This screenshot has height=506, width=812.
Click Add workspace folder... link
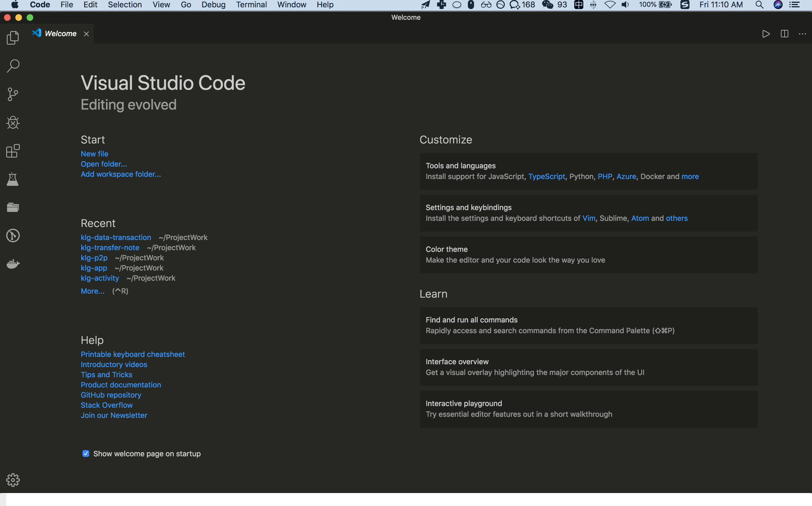point(121,174)
